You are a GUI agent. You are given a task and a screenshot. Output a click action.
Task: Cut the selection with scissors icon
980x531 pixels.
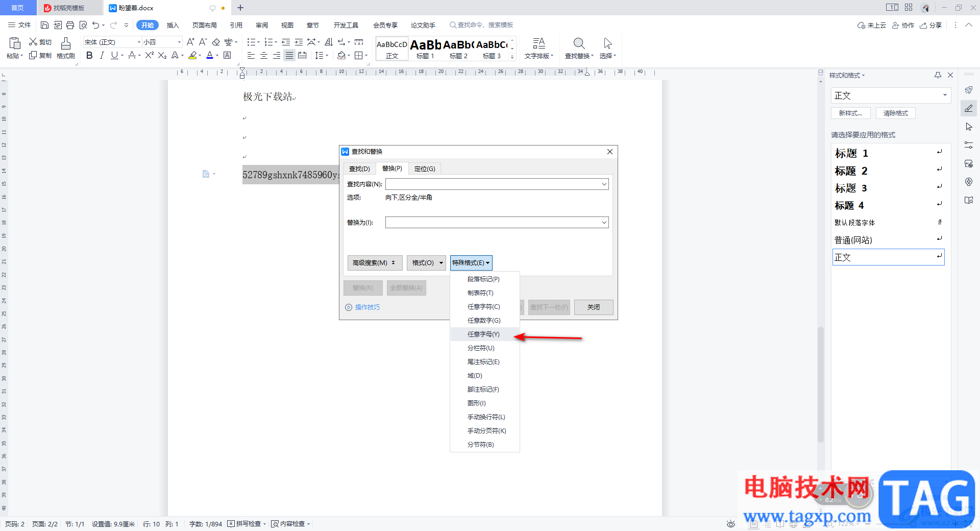point(33,42)
